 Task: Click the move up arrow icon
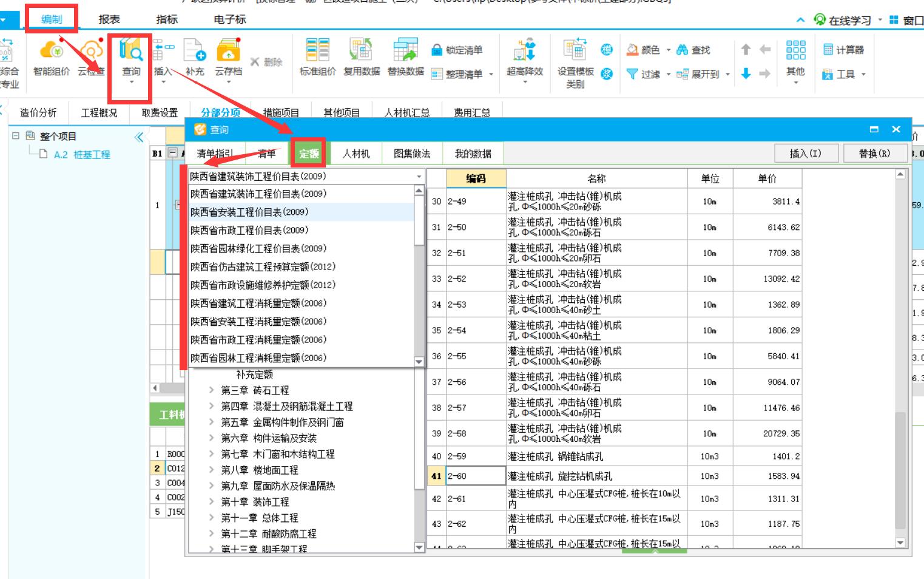pos(746,50)
